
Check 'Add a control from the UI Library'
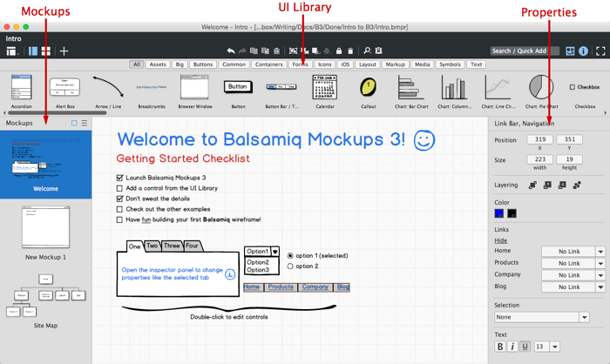tap(120, 188)
